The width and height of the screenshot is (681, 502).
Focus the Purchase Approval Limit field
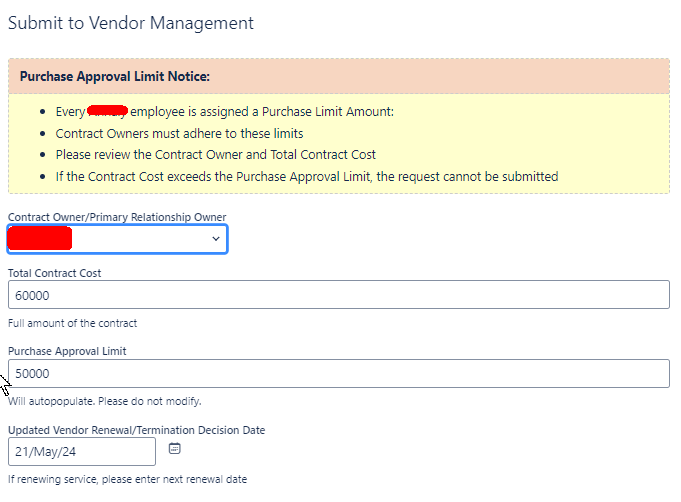[339, 373]
